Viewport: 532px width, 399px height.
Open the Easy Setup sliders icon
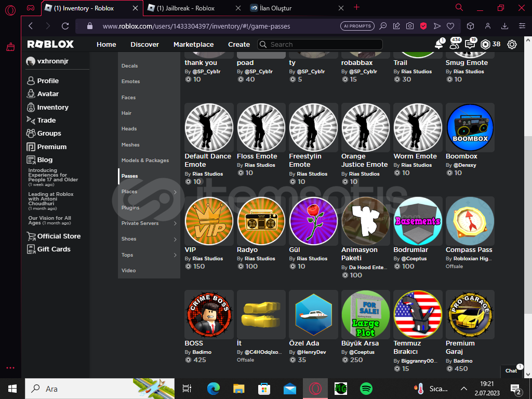[522, 26]
